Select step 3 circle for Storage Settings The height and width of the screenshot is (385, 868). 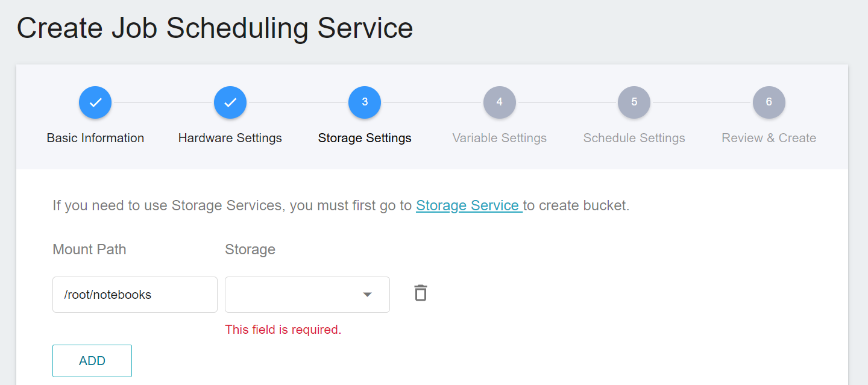click(365, 102)
